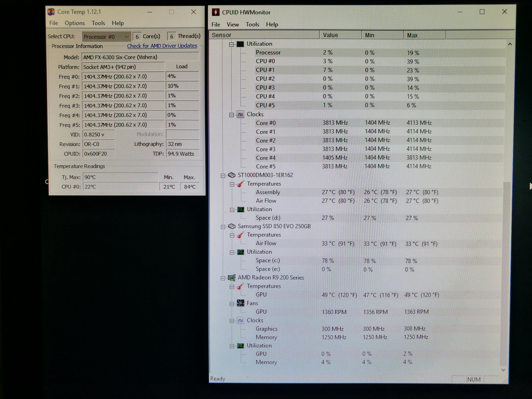The height and width of the screenshot is (399, 532).
Task: Click the Radeon Temperatures thermometer icon
Action: [x=241, y=287]
